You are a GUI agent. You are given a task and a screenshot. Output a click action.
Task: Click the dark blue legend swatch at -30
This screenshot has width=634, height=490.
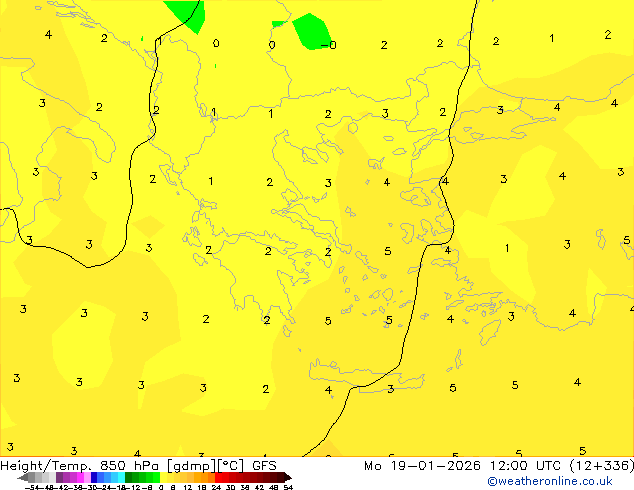pos(94,477)
